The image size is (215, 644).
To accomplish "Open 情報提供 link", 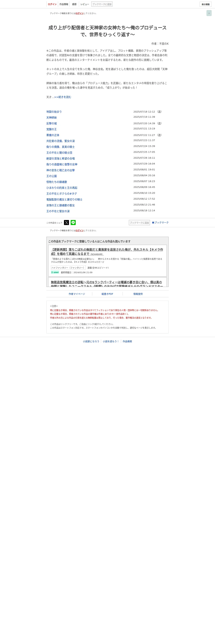I will click(x=138, y=294).
